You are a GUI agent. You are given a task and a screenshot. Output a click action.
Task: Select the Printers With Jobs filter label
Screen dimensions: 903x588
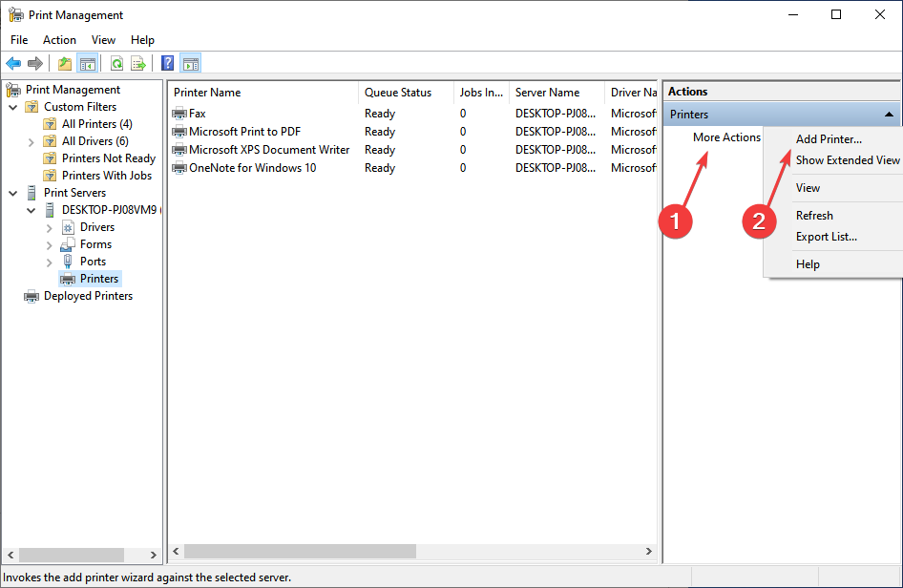pos(107,176)
